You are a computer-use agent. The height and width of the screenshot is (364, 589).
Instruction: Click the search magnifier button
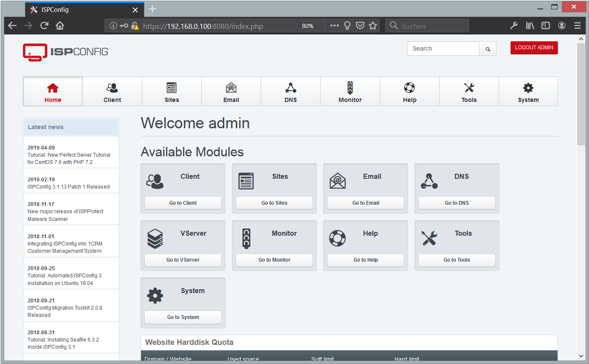coord(488,49)
